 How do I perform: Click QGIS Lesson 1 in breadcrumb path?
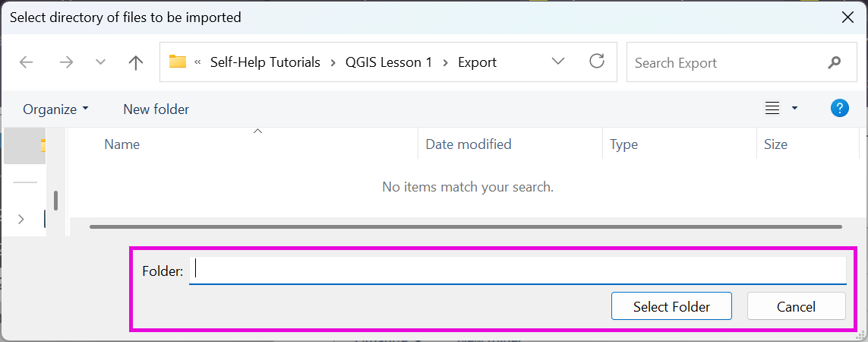(x=388, y=62)
